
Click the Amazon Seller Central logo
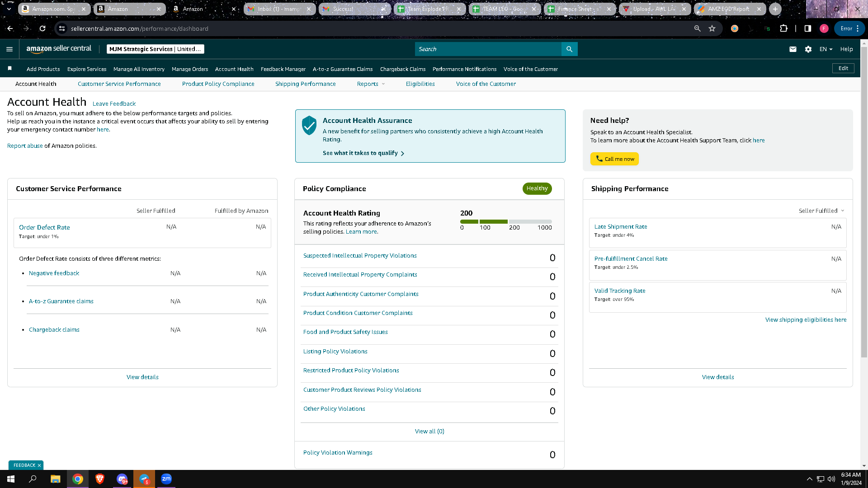(59, 49)
